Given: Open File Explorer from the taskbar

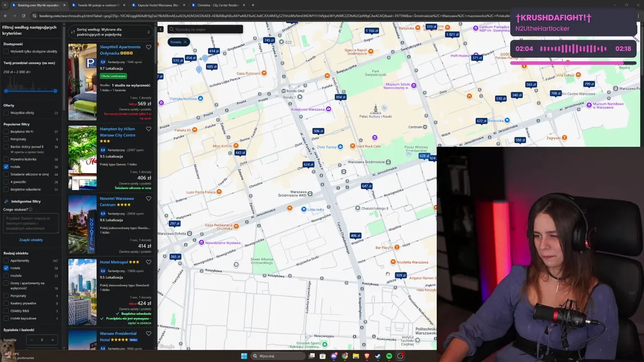Looking at the screenshot, I should (x=356, y=356).
